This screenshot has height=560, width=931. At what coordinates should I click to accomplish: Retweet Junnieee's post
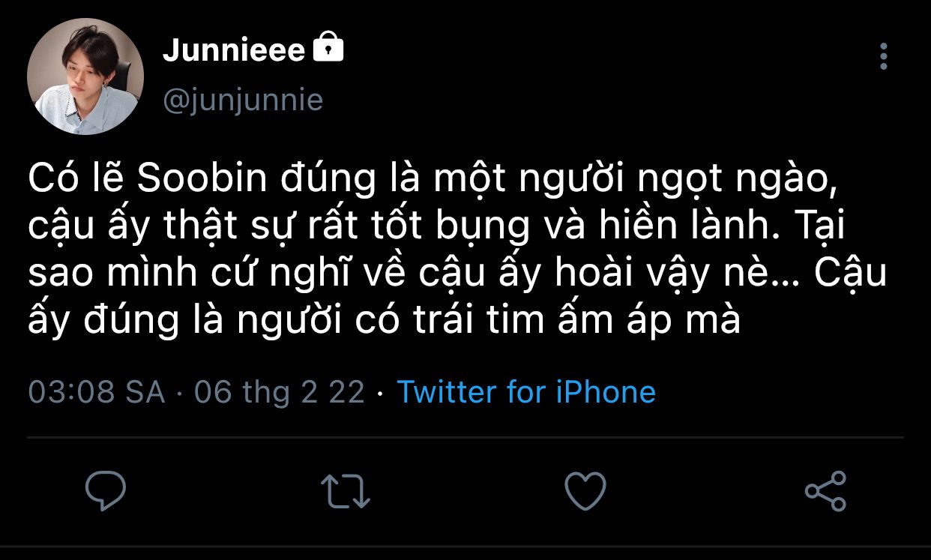click(346, 491)
